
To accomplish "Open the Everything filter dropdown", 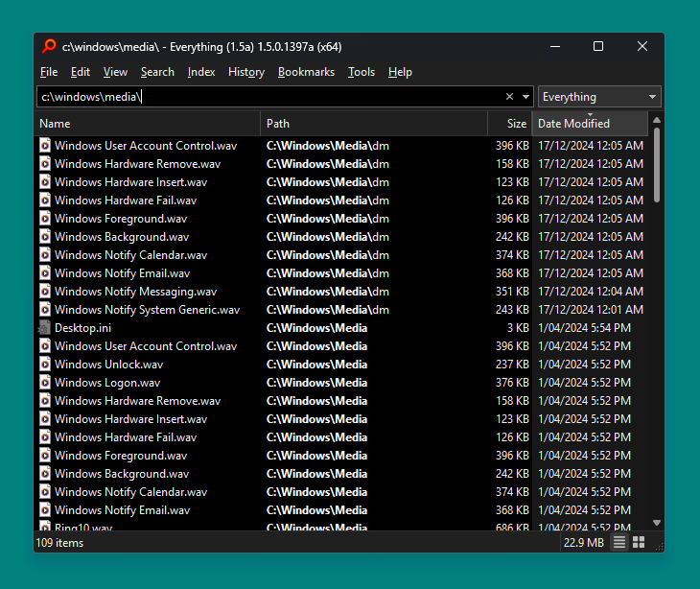I will tap(599, 97).
